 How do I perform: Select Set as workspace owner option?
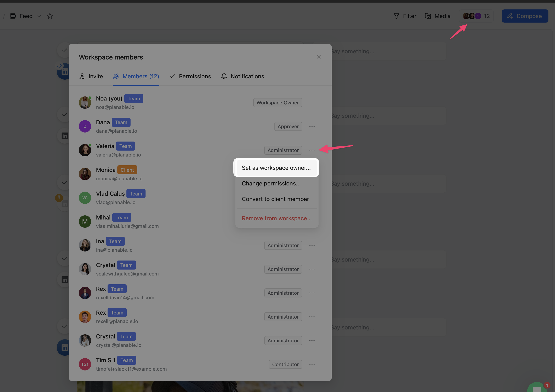coord(276,168)
